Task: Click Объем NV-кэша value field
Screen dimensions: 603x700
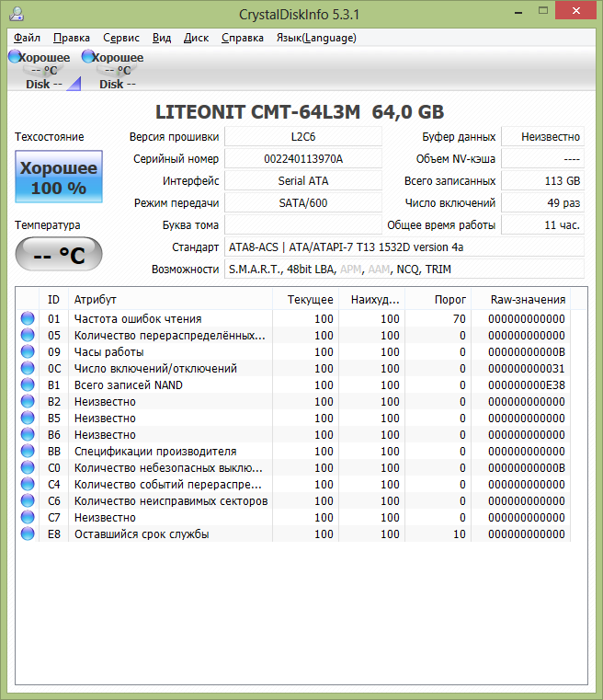Action: pos(542,158)
